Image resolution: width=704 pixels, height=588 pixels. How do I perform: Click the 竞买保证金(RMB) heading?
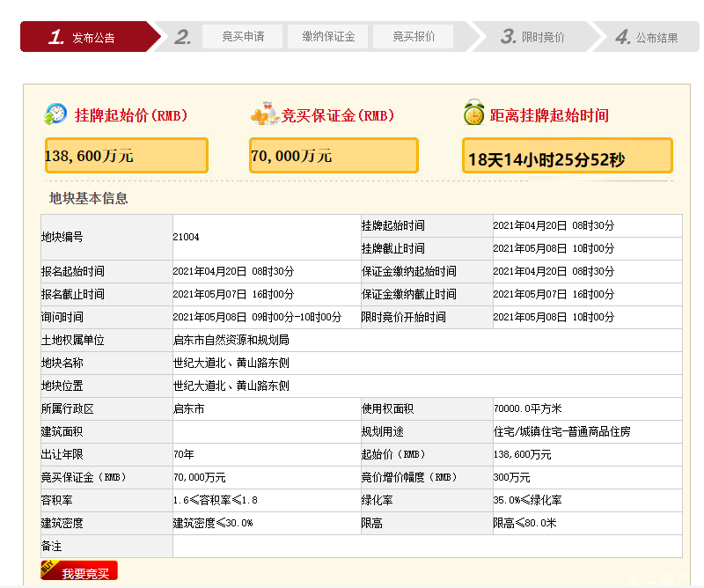338,115
